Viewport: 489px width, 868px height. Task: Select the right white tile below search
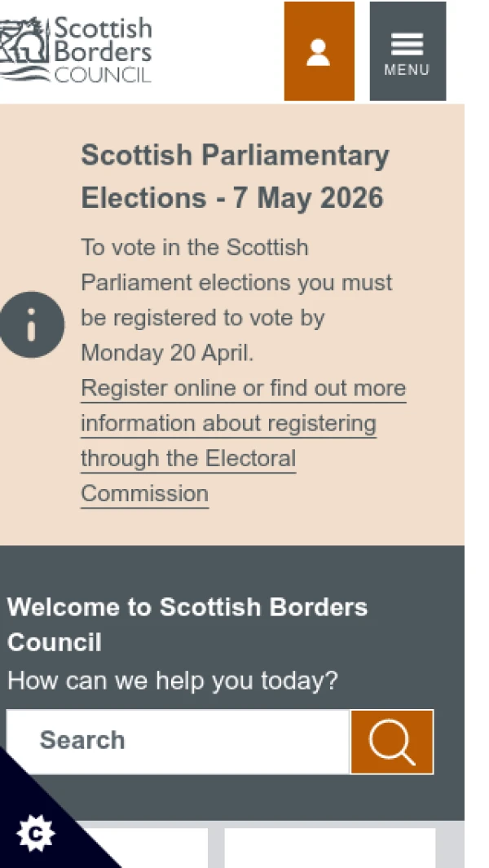pos(329,848)
